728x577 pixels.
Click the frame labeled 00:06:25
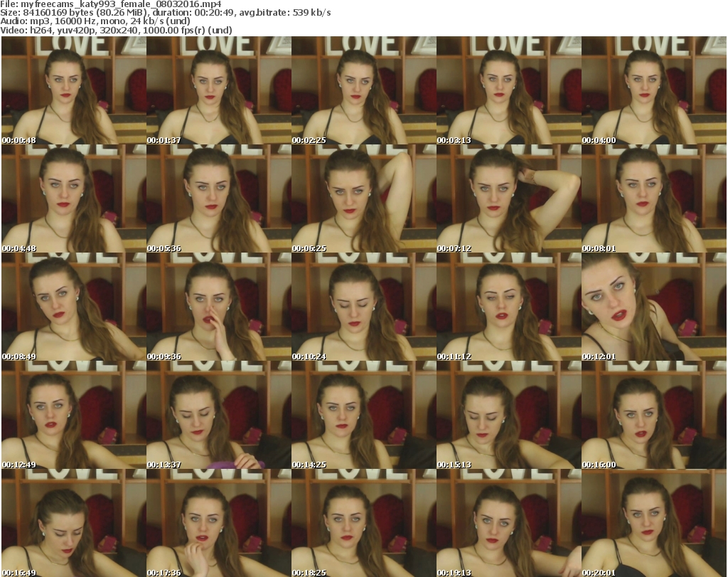coord(363,199)
